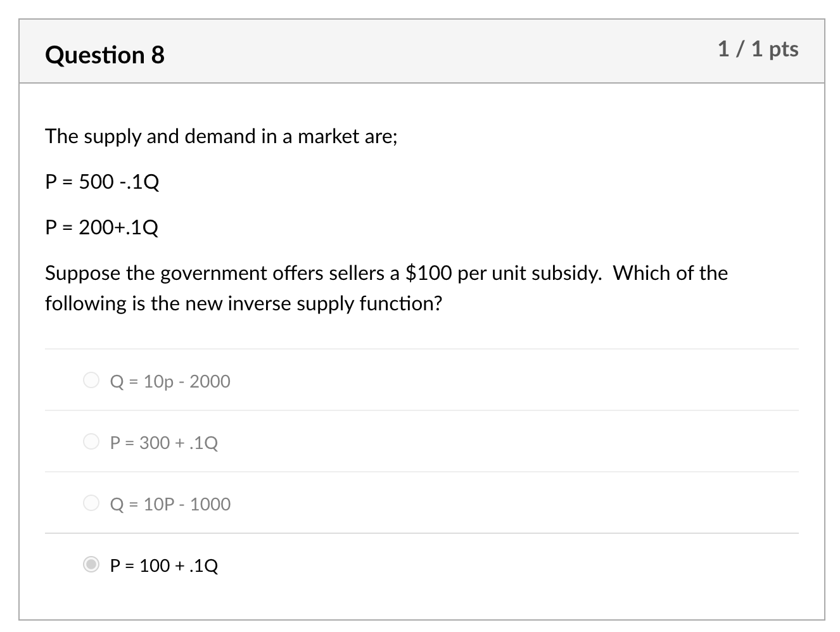
Task: Click the "1 / 1 pts" score label
Action: coord(758,49)
